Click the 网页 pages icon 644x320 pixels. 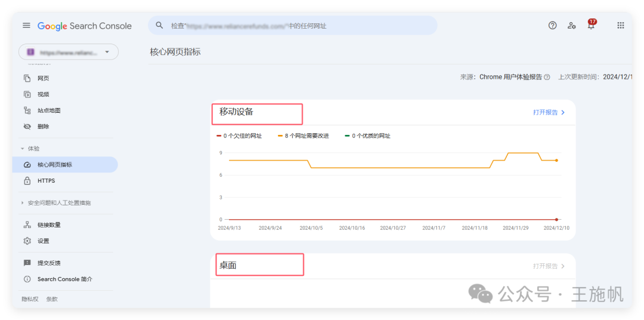pos(27,78)
